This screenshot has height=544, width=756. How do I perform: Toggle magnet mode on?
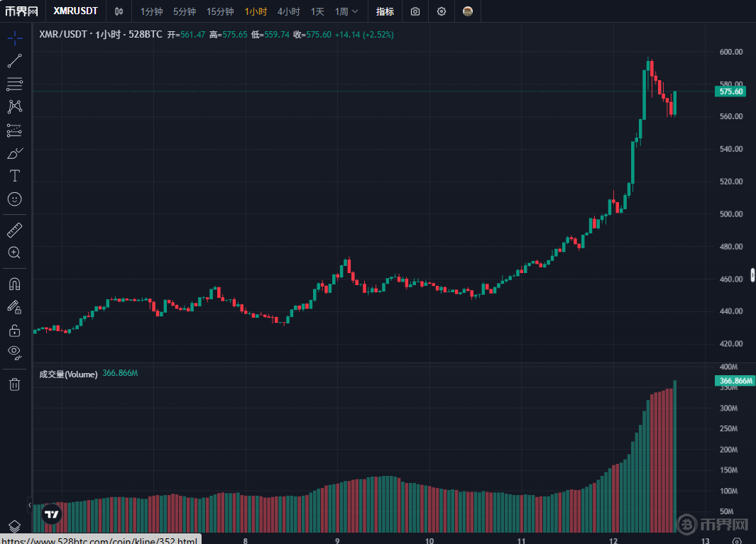tap(14, 284)
